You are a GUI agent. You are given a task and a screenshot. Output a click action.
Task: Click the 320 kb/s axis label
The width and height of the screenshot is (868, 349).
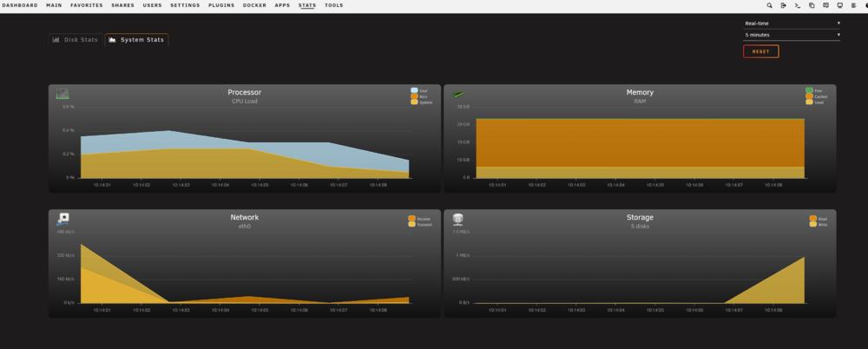(66, 255)
